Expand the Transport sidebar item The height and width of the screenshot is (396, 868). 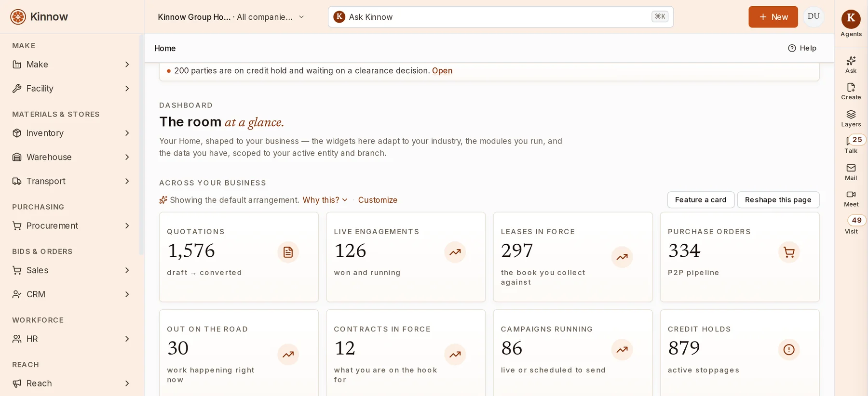[x=71, y=181]
